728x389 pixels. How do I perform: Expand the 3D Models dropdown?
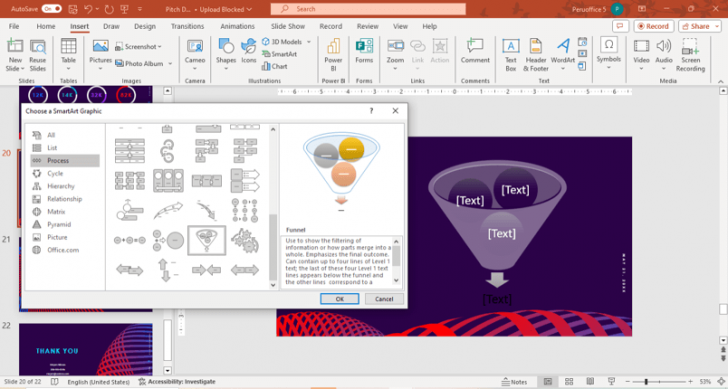[309, 42]
